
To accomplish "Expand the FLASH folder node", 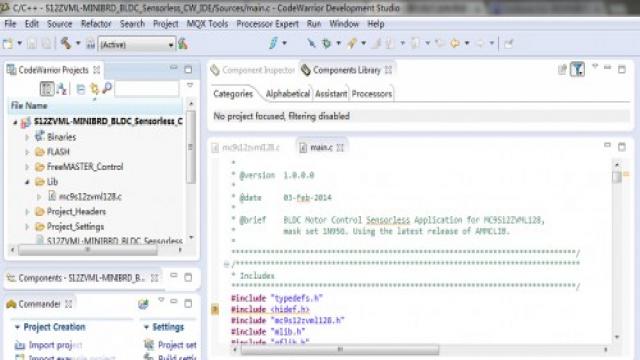I will (x=27, y=152).
